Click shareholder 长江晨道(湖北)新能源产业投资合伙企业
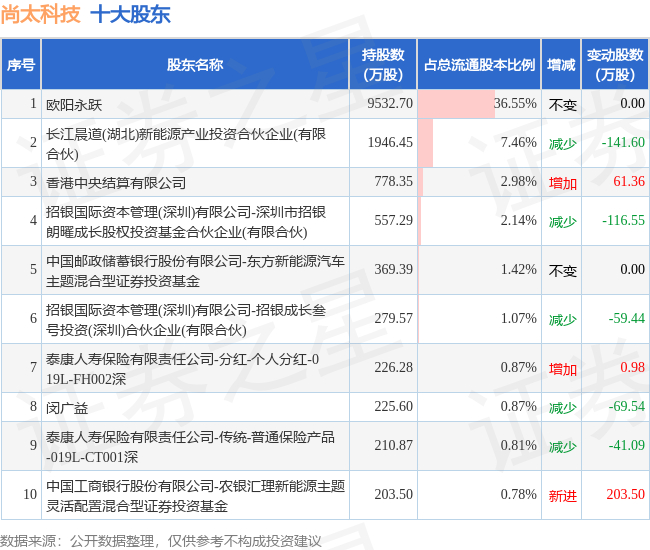 click(186, 143)
